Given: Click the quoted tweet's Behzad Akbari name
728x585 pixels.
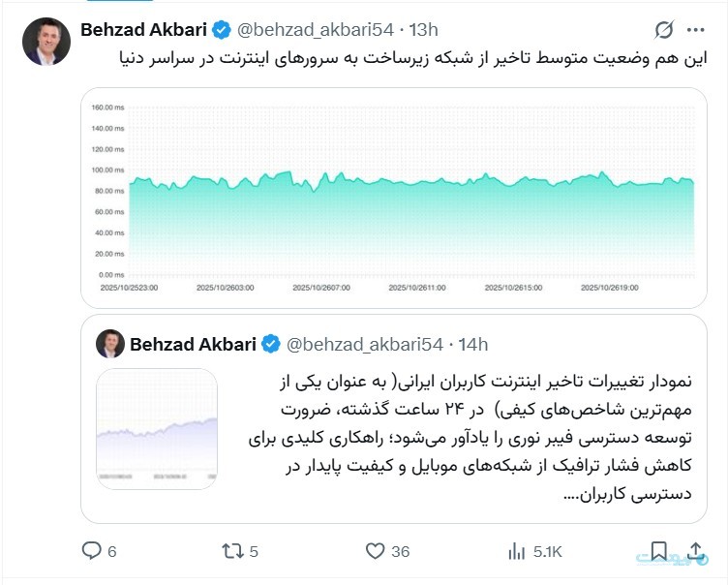Looking at the screenshot, I should (x=192, y=344).
